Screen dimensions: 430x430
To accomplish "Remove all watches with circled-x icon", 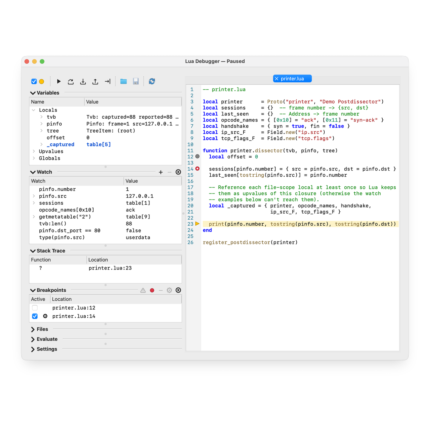I will 178,172.
